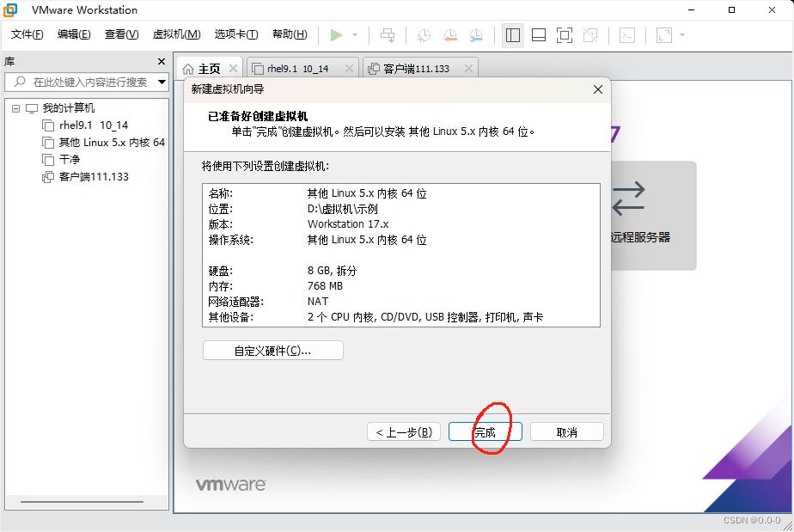Click the VMware Workstation app icon
Image resolution: width=794 pixels, height=532 pixels.
tap(10, 9)
